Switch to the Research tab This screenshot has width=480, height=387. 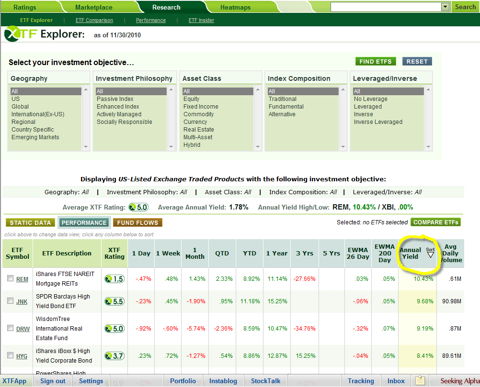[166, 7]
